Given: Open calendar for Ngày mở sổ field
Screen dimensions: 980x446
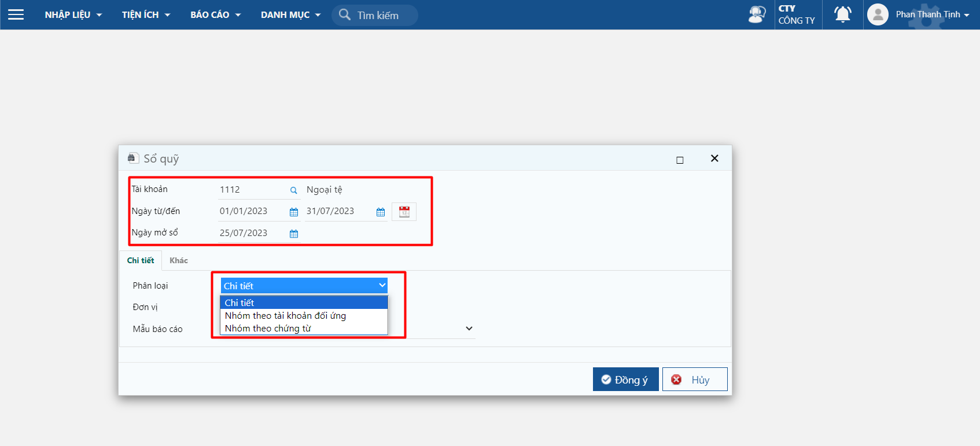Looking at the screenshot, I should (294, 234).
